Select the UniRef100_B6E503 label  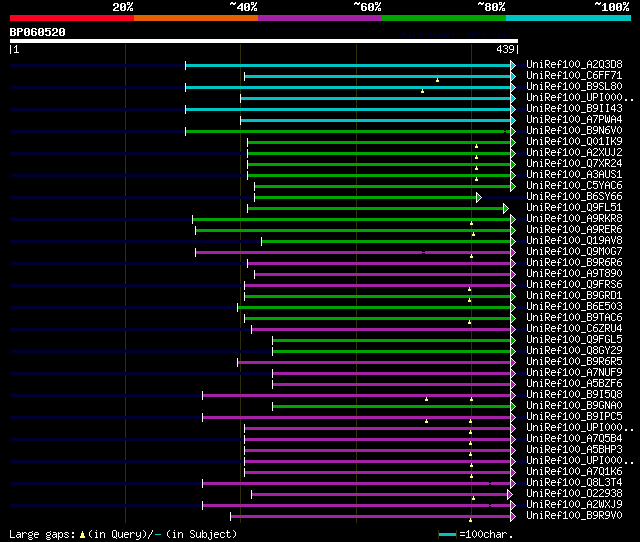(574, 307)
